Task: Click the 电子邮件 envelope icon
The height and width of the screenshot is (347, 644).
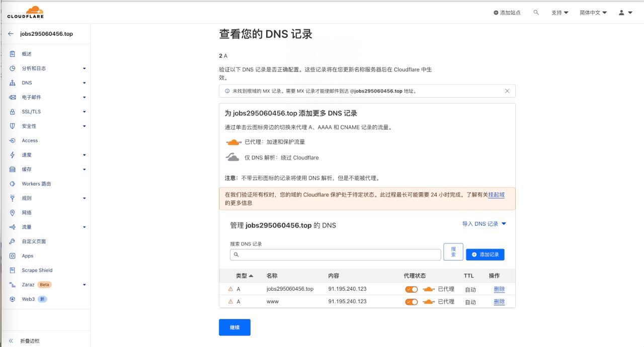Action: 13,97
